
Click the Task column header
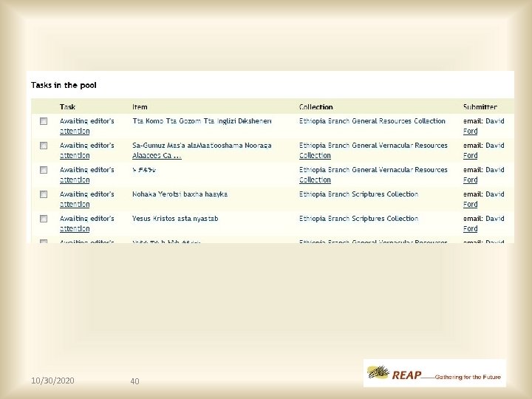click(67, 107)
